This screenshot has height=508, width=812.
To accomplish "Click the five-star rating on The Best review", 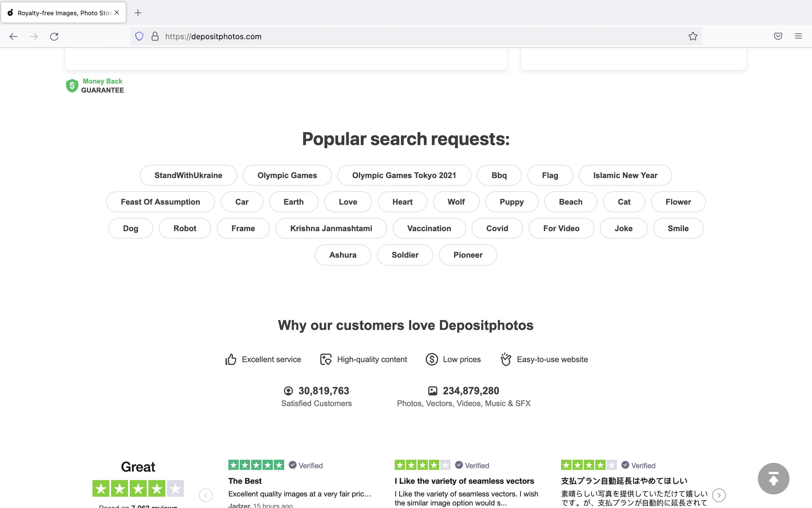I will pyautogui.click(x=256, y=465).
